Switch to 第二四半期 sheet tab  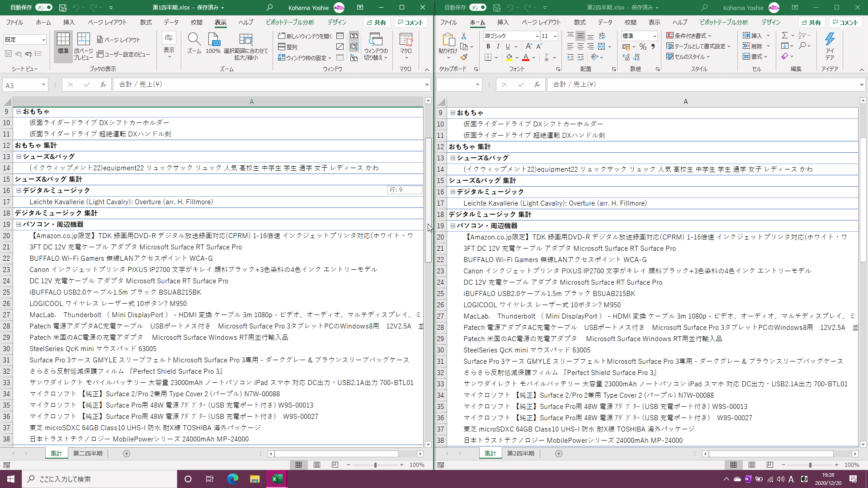pyautogui.click(x=88, y=453)
